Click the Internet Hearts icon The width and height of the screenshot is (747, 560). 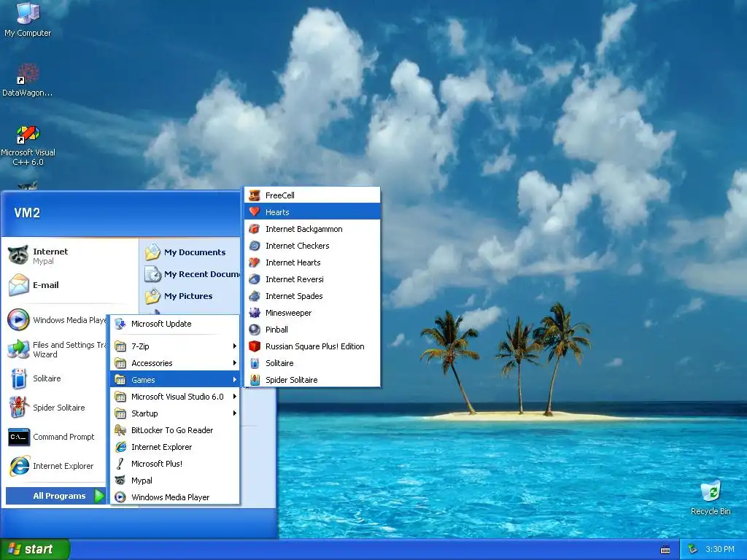pyautogui.click(x=255, y=262)
